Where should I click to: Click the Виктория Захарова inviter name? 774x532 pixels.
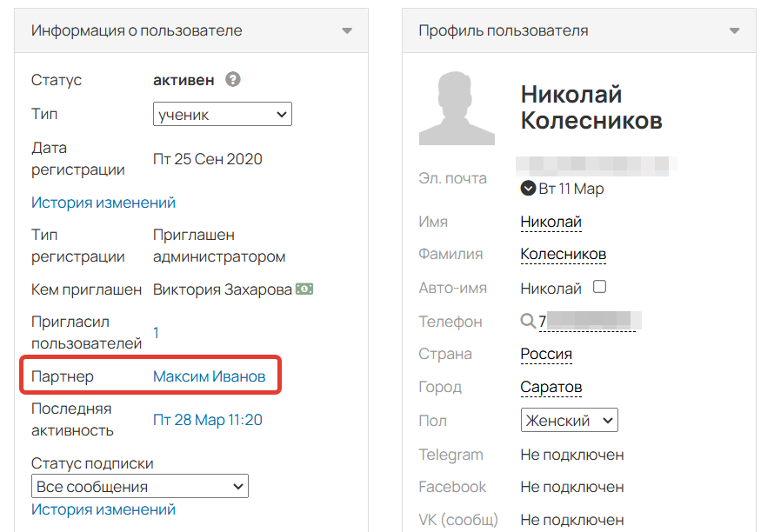click(x=223, y=289)
